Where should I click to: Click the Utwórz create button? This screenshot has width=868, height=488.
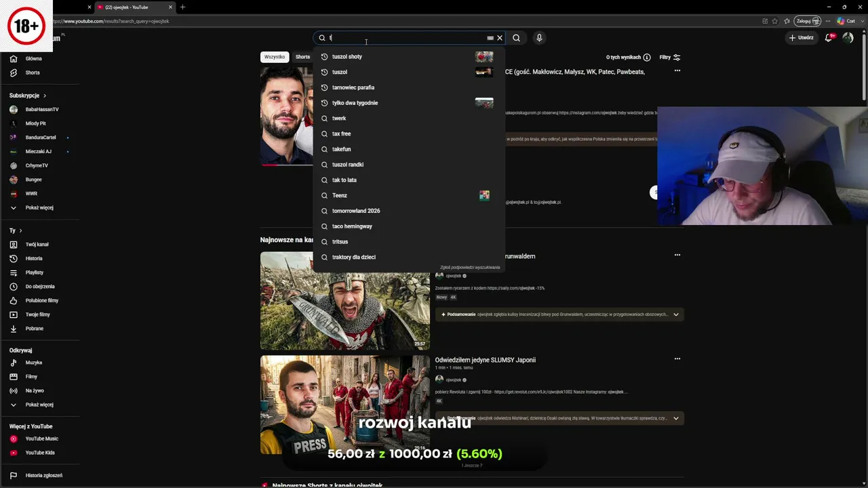coord(801,38)
